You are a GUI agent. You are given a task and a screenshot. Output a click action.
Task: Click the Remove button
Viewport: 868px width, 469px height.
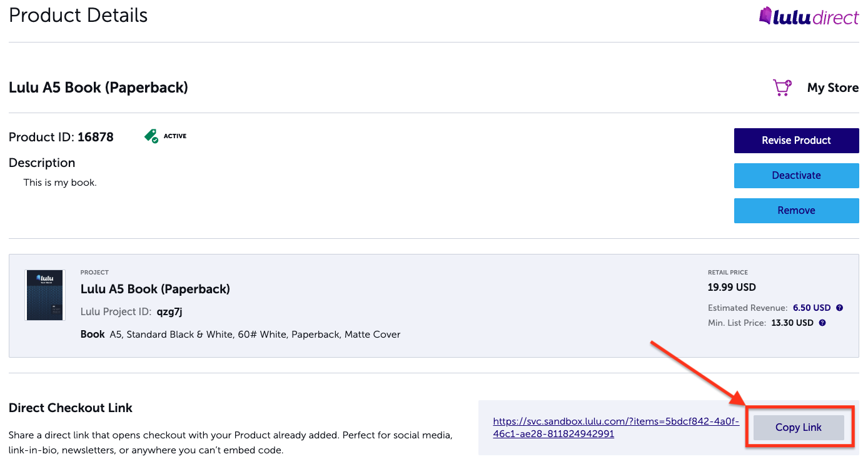pyautogui.click(x=796, y=210)
